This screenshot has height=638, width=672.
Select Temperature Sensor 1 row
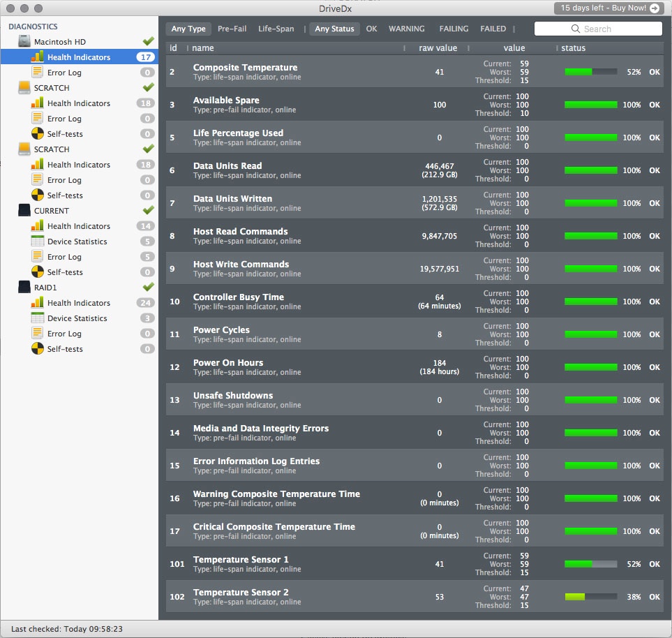[x=415, y=564]
